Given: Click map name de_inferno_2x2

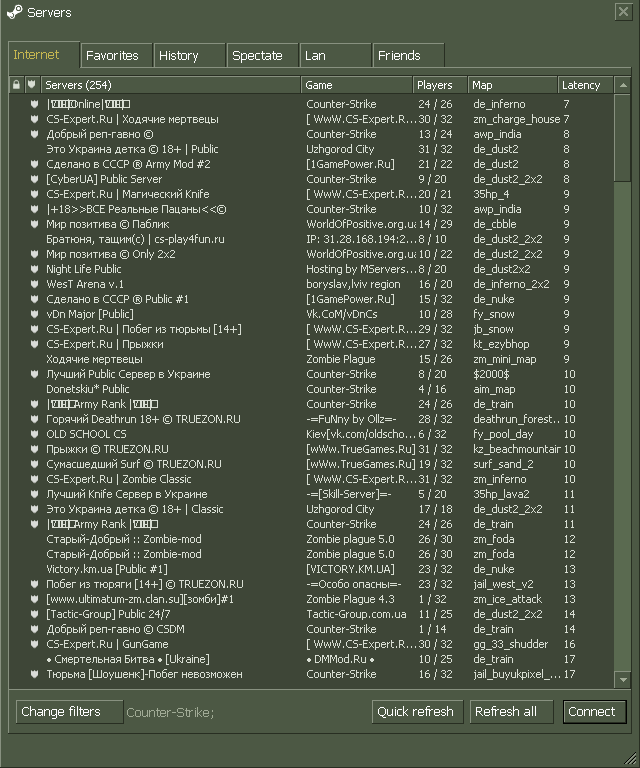Looking at the screenshot, I should click(x=511, y=284).
